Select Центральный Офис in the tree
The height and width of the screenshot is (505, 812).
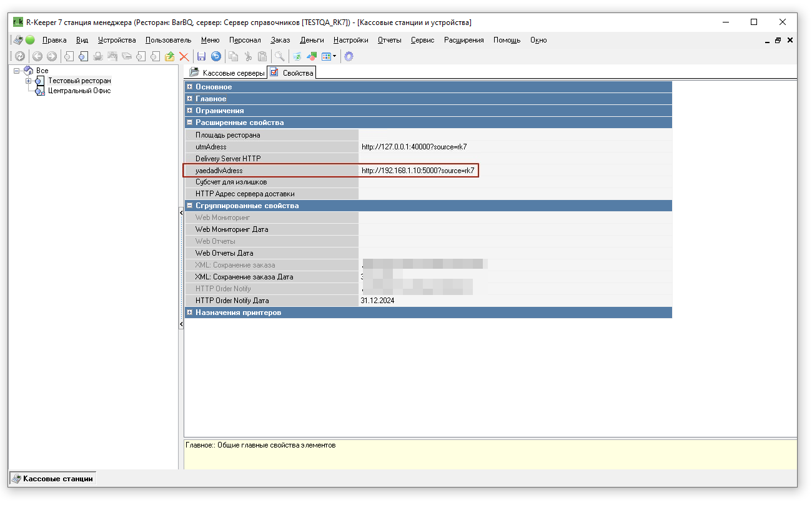click(x=79, y=91)
